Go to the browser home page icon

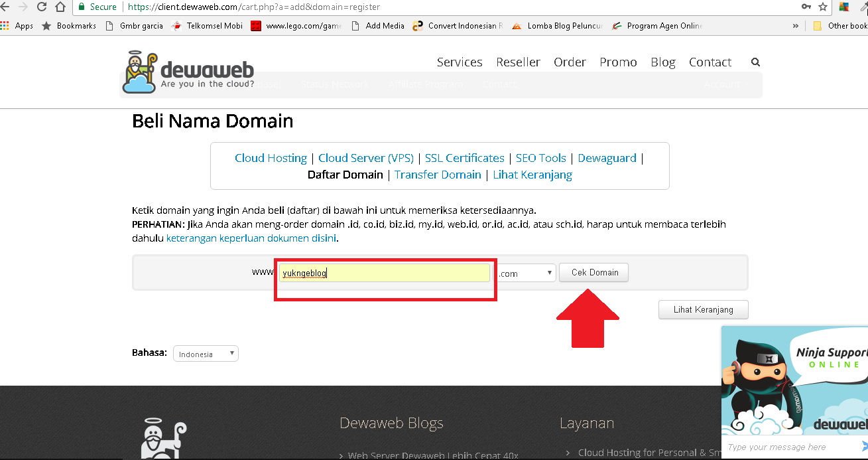point(60,7)
